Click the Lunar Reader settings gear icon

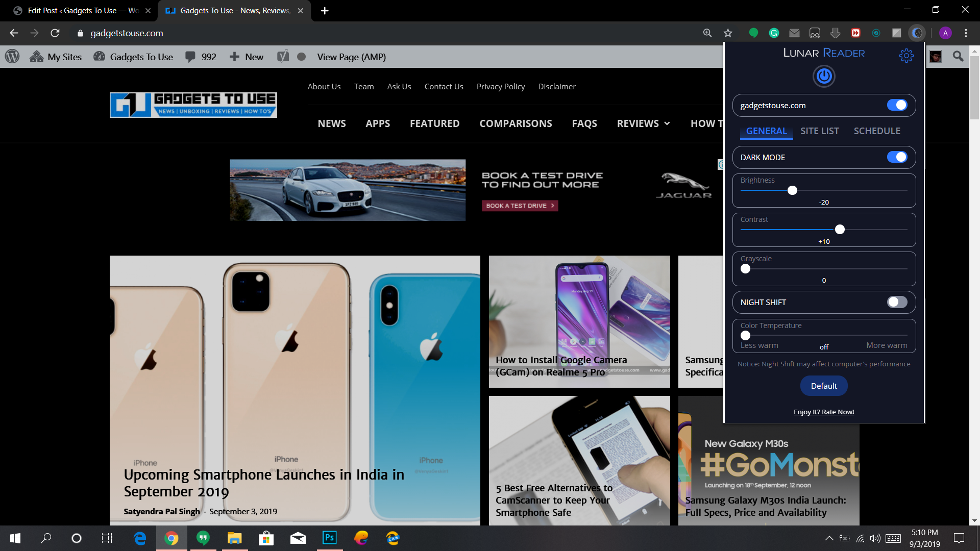906,56
